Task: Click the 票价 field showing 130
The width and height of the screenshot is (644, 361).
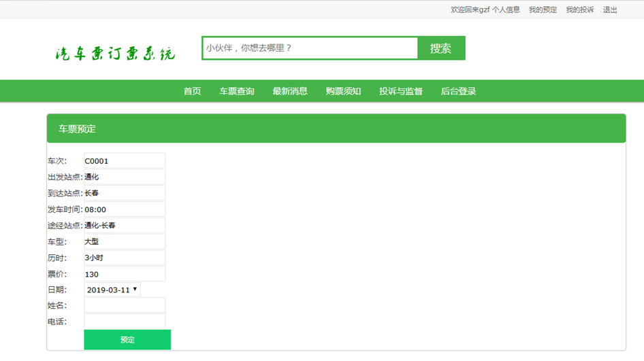Action: coord(125,274)
